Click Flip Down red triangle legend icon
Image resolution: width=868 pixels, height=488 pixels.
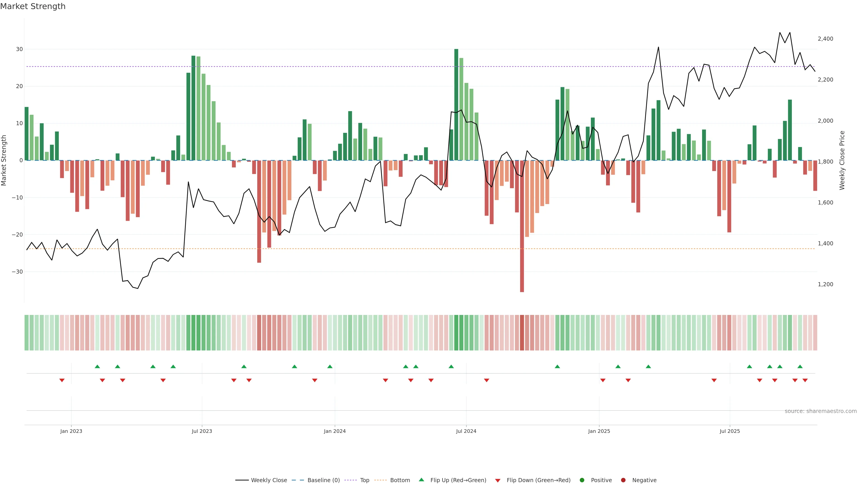click(498, 480)
